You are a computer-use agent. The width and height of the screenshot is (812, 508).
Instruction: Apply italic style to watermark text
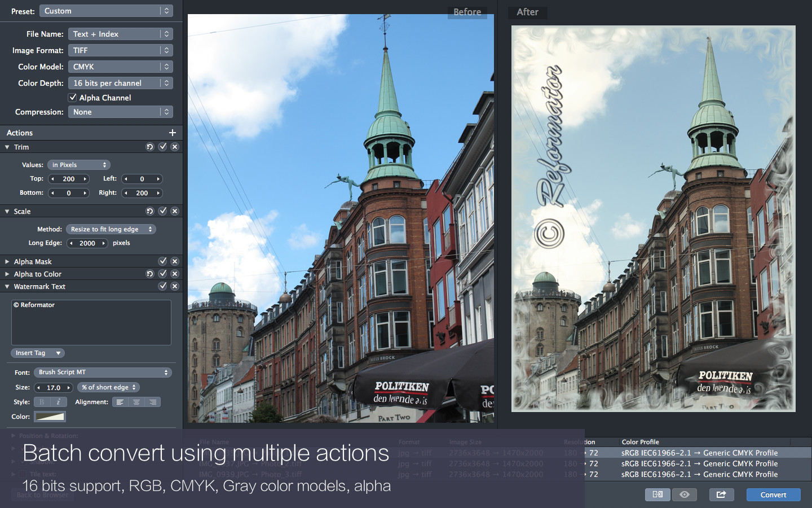point(59,402)
